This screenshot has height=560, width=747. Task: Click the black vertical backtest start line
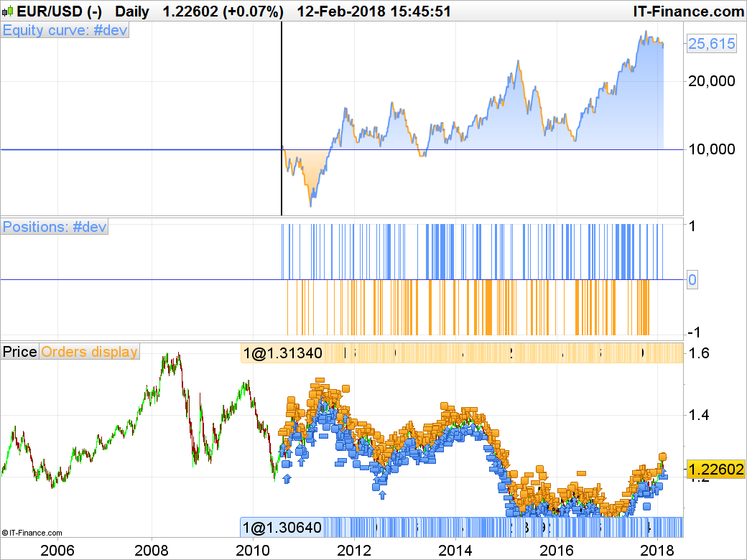pos(282,118)
